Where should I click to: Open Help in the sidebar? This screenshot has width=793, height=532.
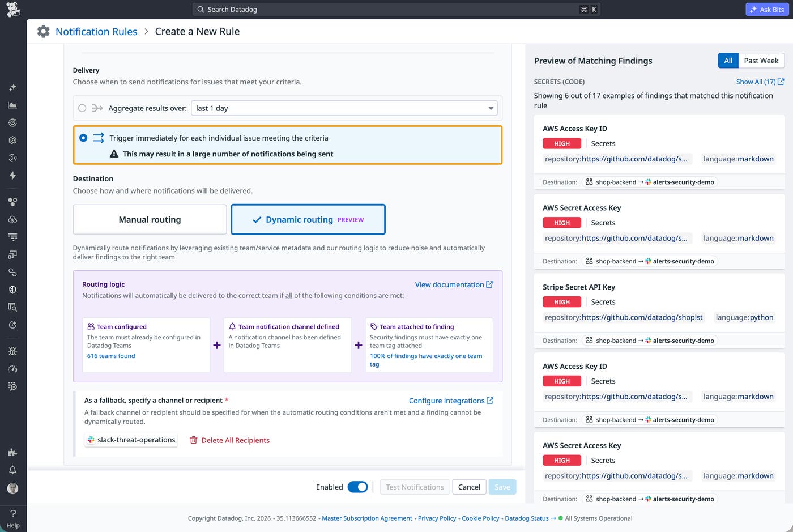(x=13, y=518)
